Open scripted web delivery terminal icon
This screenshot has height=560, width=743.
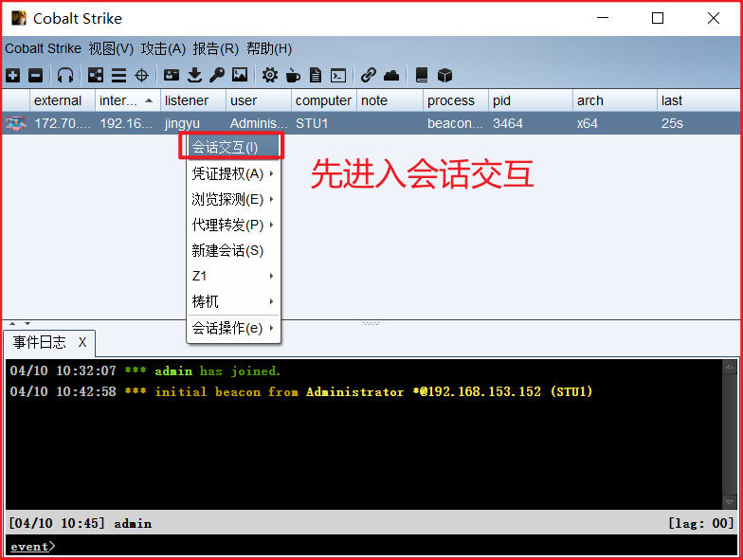point(338,75)
